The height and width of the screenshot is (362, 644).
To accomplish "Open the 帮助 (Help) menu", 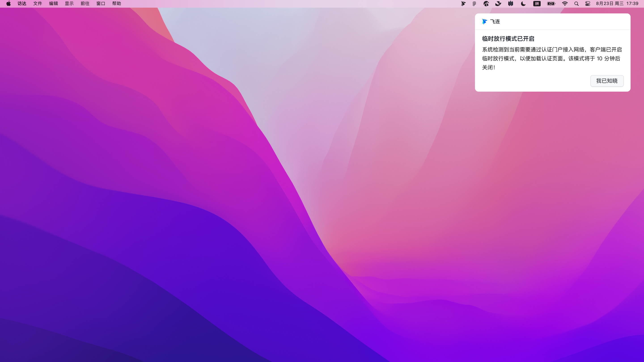I will coord(117,4).
